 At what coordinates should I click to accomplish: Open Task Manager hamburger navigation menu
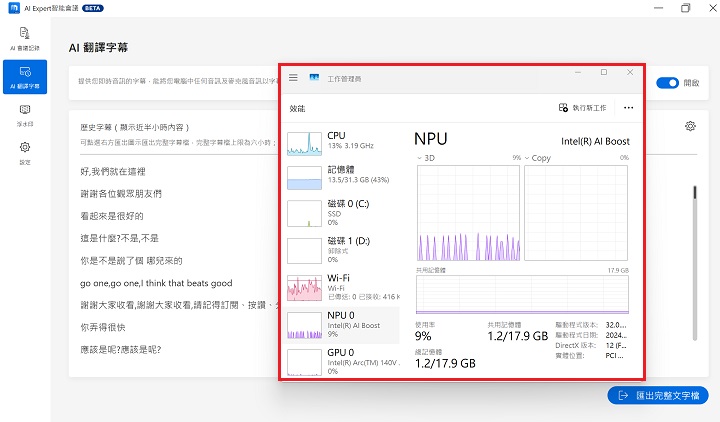[x=293, y=78]
